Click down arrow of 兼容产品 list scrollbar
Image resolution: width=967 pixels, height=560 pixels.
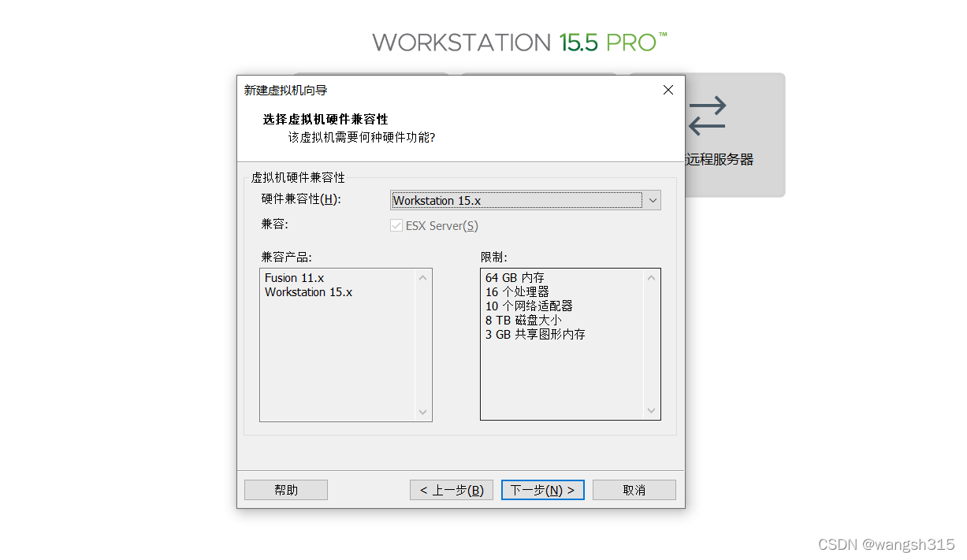point(423,412)
